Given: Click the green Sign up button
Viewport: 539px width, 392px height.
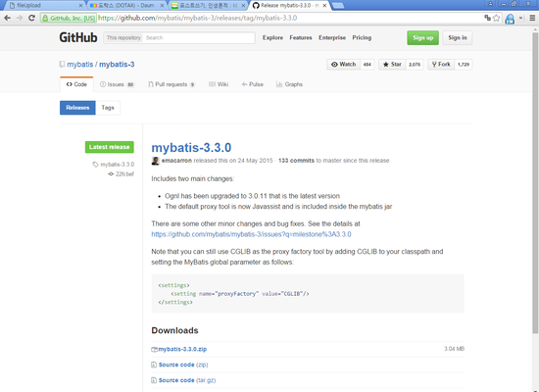Looking at the screenshot, I should 422,38.
